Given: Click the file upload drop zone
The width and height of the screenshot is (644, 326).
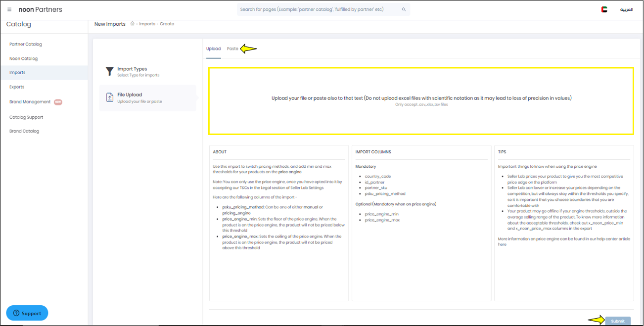Looking at the screenshot, I should point(421,101).
